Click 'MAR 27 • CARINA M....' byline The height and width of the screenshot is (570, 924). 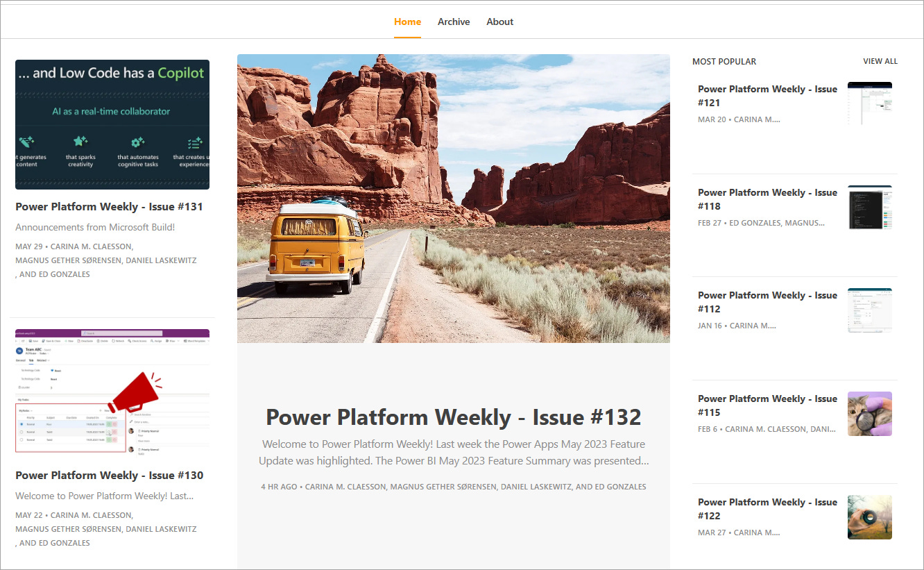tap(739, 533)
